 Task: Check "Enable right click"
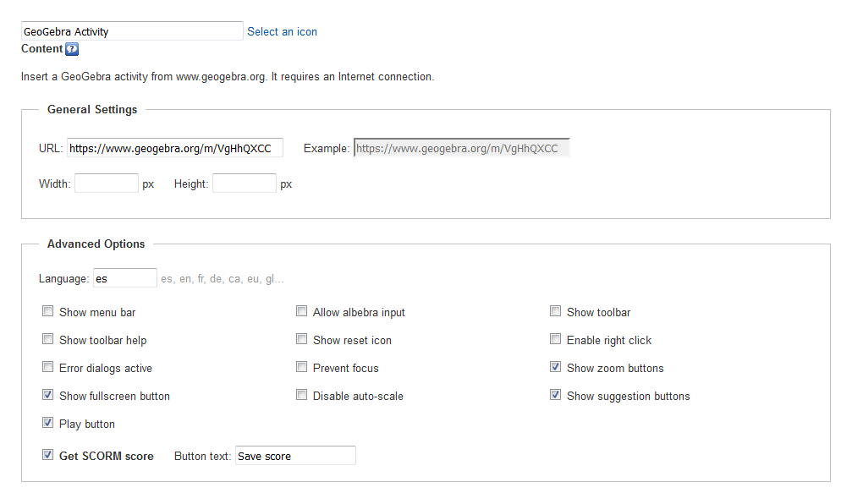(555, 338)
